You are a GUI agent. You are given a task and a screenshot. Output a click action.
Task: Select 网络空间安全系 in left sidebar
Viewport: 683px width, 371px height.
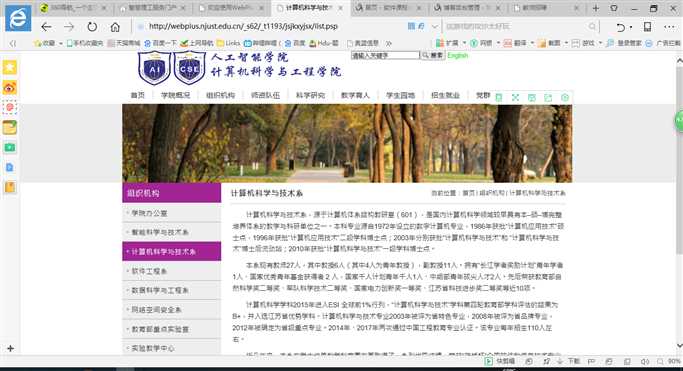click(x=172, y=310)
